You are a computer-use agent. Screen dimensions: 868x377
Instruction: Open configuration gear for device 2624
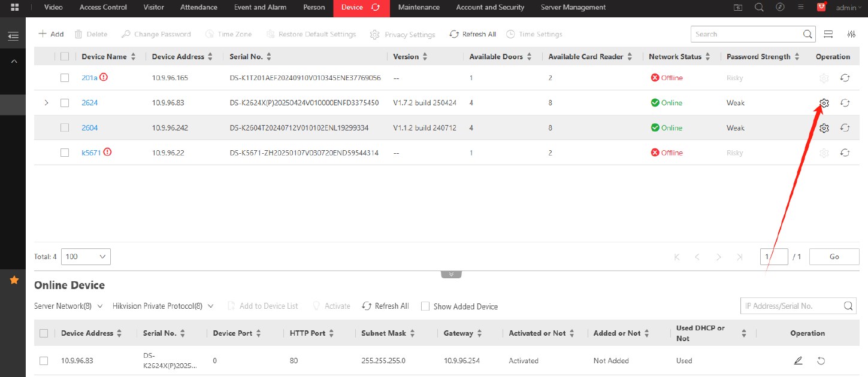coord(824,103)
